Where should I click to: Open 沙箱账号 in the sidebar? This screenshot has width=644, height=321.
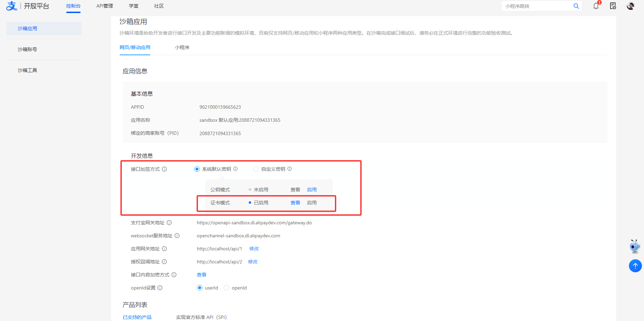coord(27,49)
